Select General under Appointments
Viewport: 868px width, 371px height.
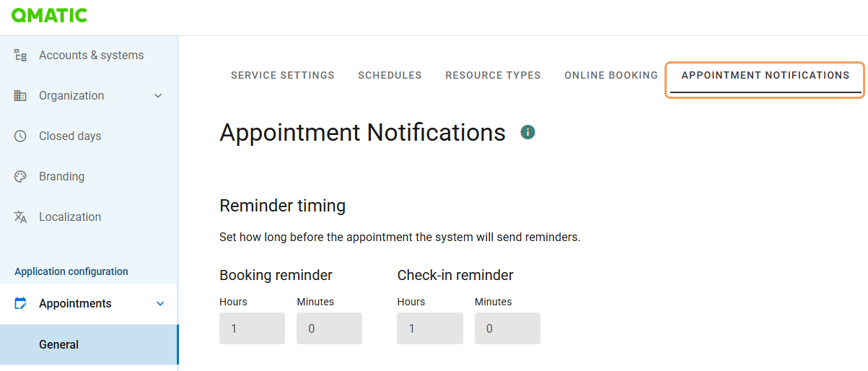pyautogui.click(x=59, y=345)
